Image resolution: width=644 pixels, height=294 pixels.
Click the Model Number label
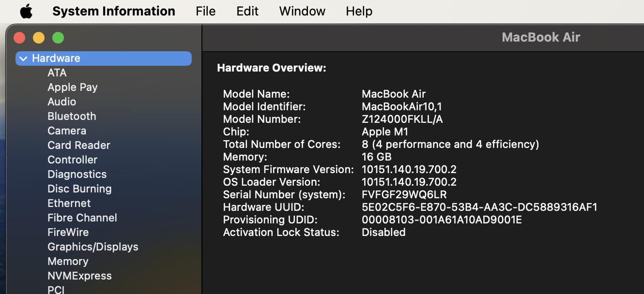pyautogui.click(x=262, y=119)
